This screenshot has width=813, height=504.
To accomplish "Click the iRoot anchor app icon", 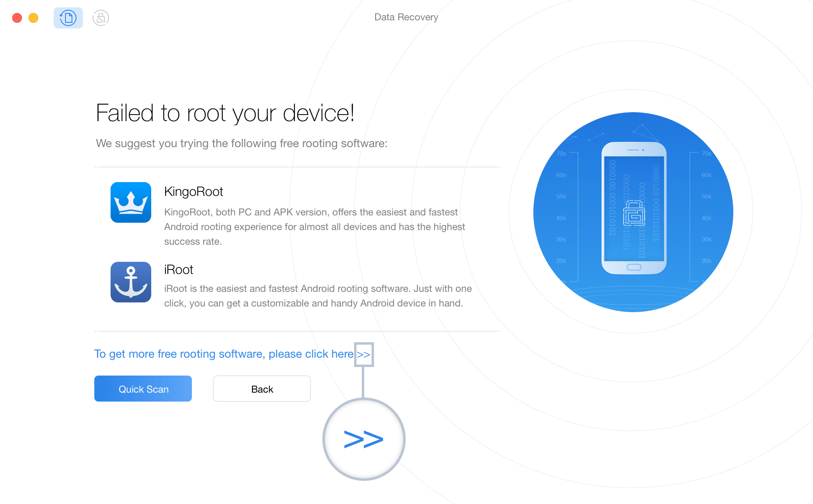I will point(130,282).
